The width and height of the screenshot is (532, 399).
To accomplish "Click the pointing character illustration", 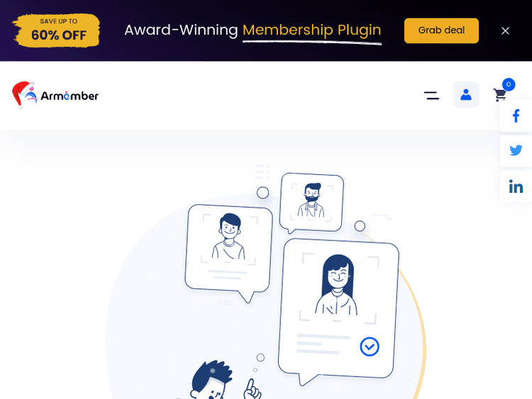I will pyautogui.click(x=226, y=381).
